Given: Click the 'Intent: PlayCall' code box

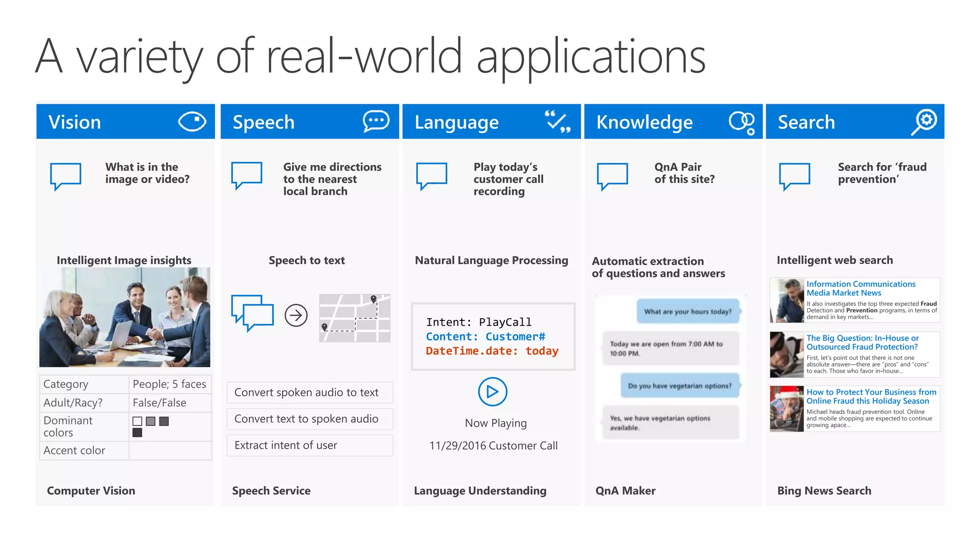Looking at the screenshot, I should [493, 337].
